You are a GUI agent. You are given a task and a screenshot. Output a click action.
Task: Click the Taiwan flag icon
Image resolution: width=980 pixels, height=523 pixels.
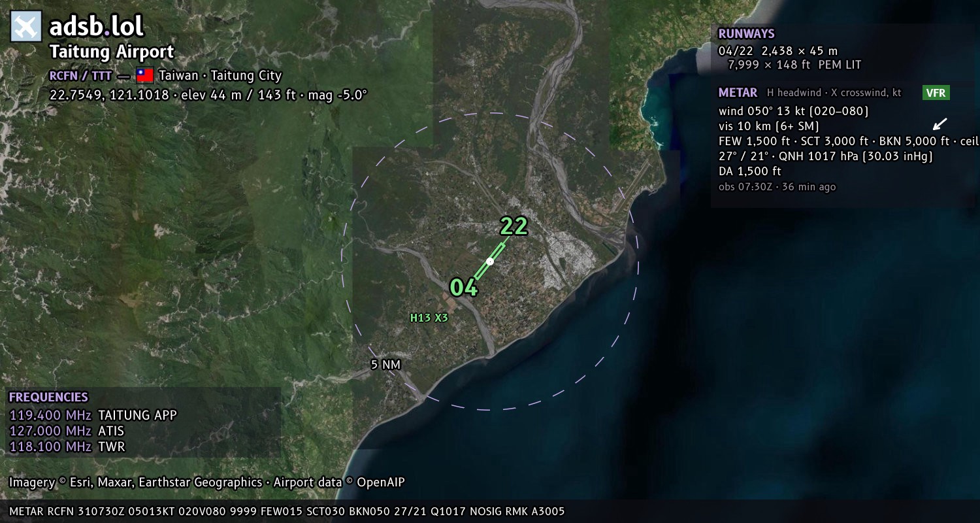pos(145,75)
